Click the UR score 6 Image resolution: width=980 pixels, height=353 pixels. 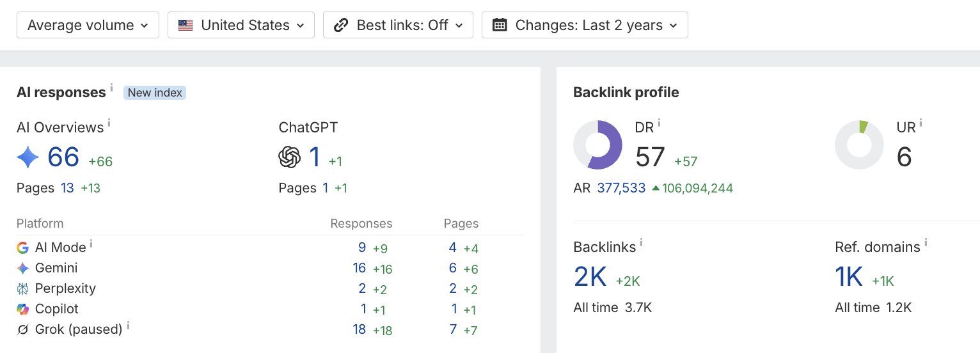click(x=904, y=157)
